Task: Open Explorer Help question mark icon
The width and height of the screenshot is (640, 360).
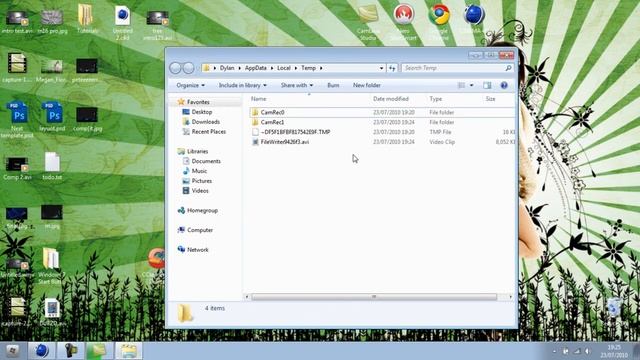Action: tap(504, 85)
